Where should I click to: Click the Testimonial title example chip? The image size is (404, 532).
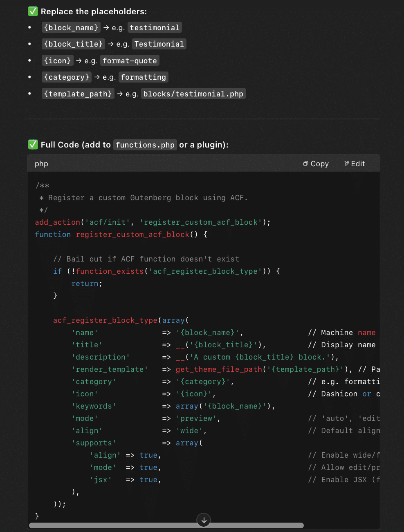(159, 44)
